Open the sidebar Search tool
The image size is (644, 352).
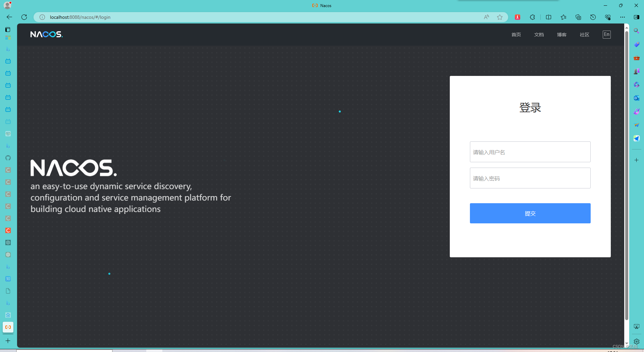(x=637, y=31)
